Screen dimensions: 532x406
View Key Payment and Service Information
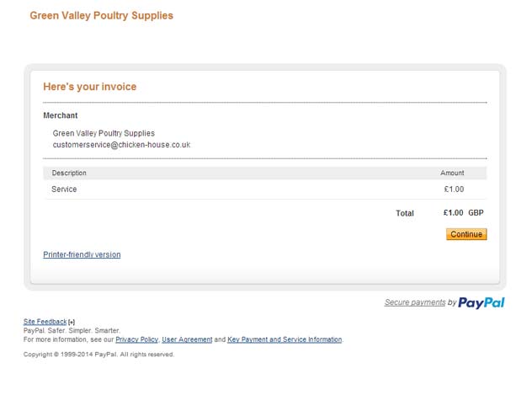[285, 339]
